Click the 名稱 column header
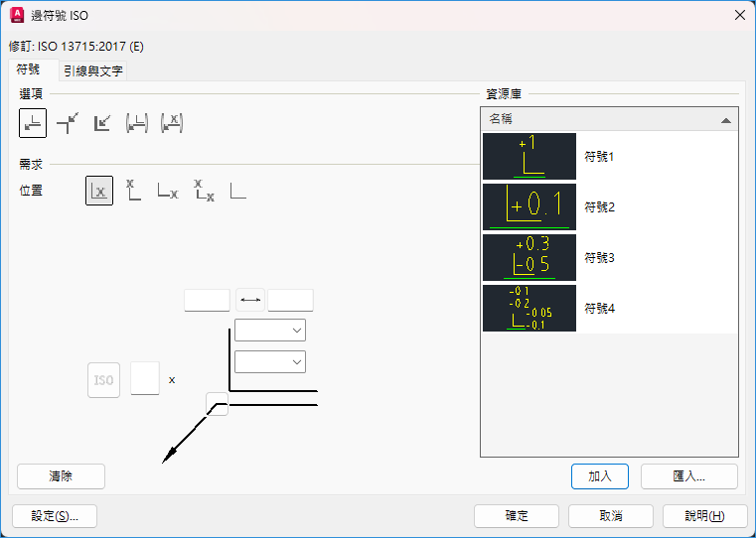756x538 pixels. tap(609, 119)
